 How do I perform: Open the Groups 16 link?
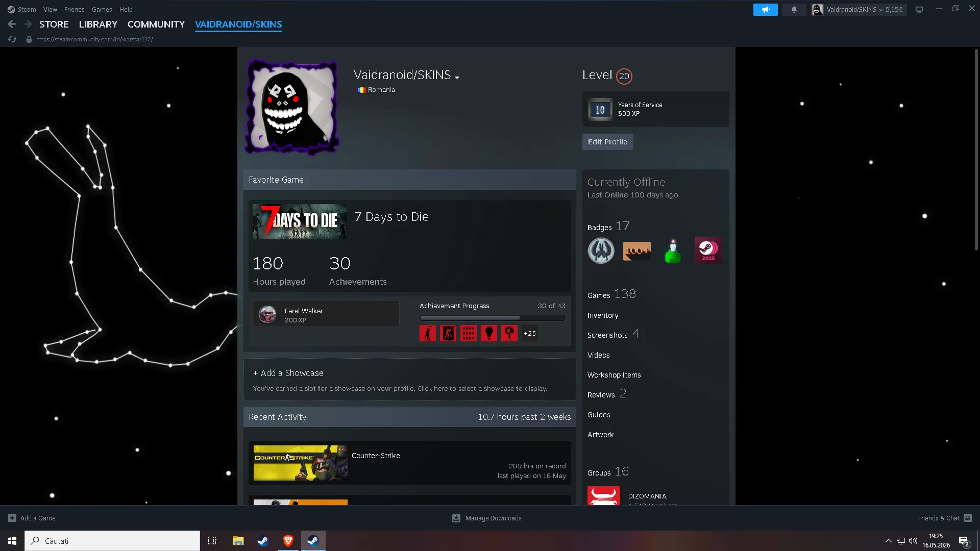coord(608,472)
